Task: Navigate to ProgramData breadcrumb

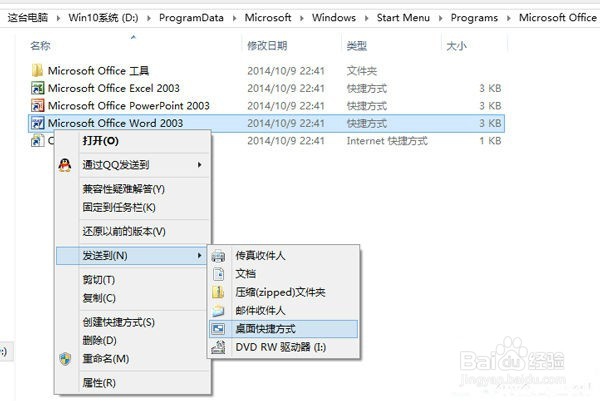Action: pos(191,18)
